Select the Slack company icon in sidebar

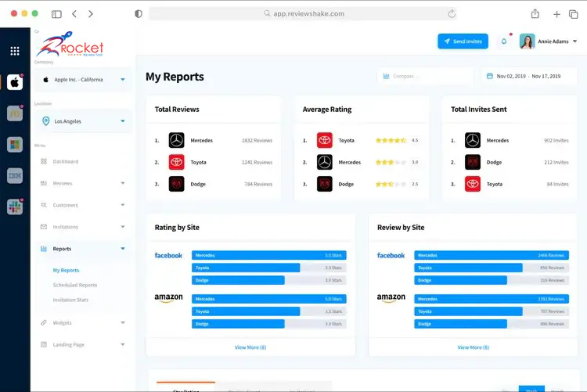[x=15, y=207]
